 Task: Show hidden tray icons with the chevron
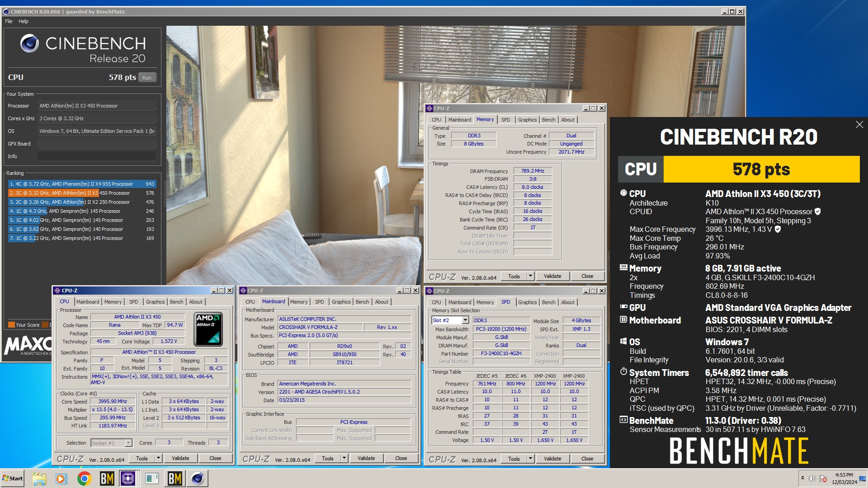coord(802,478)
